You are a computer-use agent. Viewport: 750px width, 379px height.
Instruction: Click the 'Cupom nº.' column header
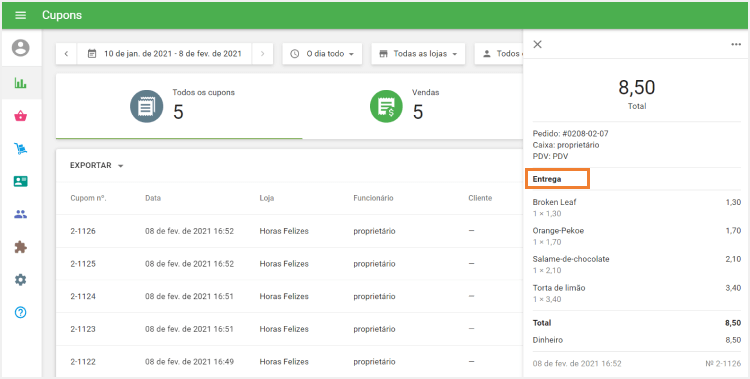click(88, 198)
